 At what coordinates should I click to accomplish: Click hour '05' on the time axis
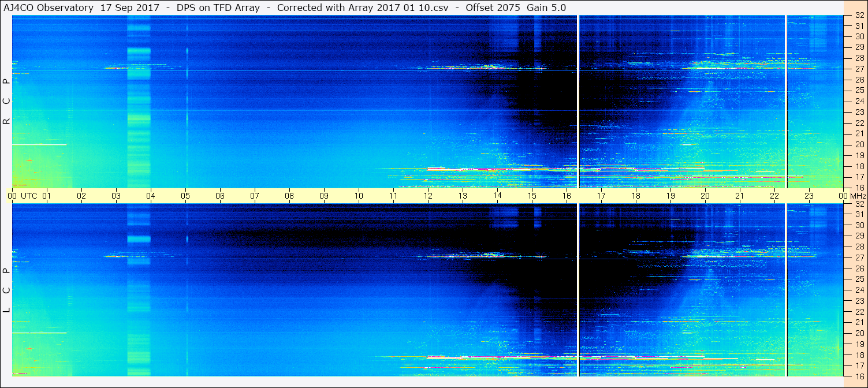(x=185, y=196)
